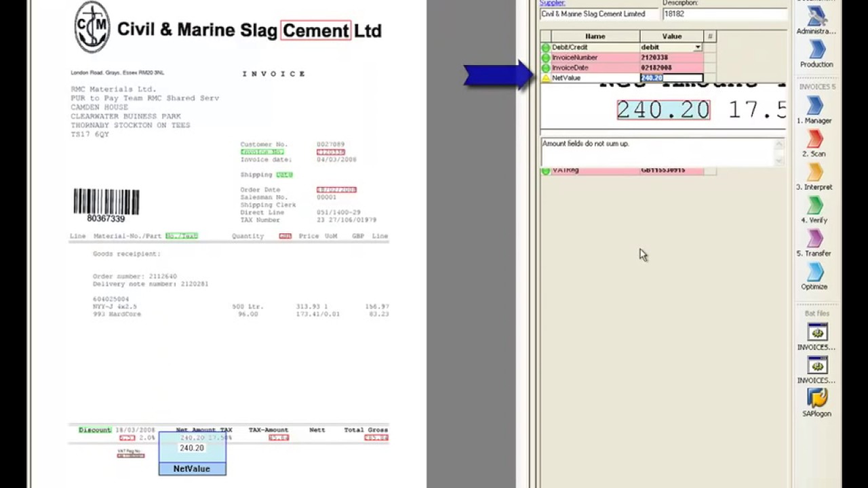Viewport: 868px width, 488px height.
Task: Click the 'Delivery note number: 2120281' line
Action: click(151, 284)
